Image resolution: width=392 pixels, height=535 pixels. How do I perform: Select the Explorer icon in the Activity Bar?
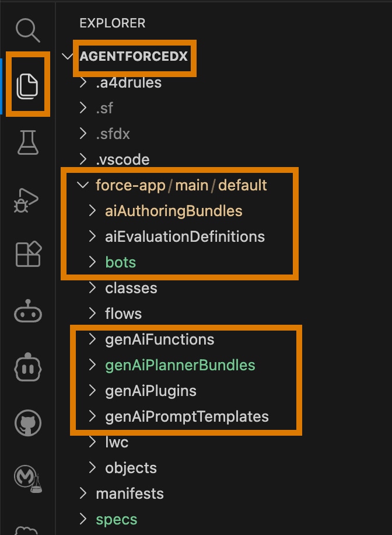pos(27,85)
